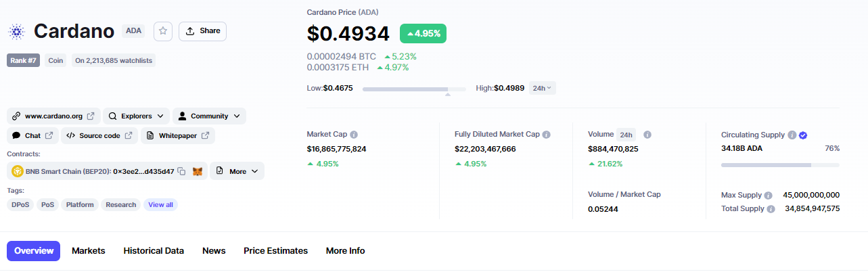The image size is (868, 272).
Task: Click the Volume / Market Cap value 0.05244
Action: pyautogui.click(x=603, y=209)
